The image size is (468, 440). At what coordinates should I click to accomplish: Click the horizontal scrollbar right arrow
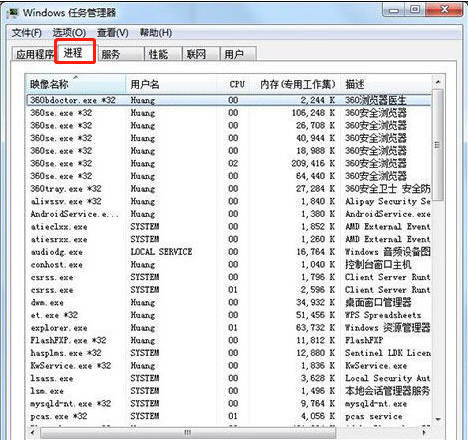point(424,433)
